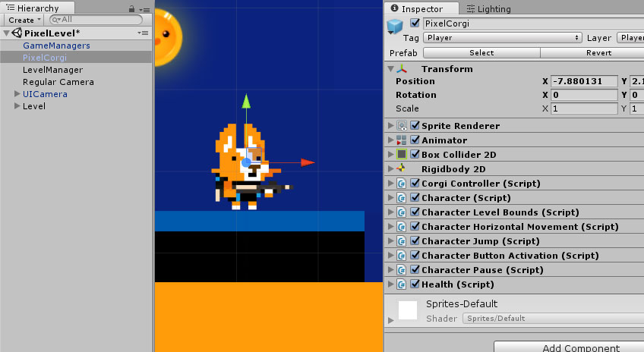Disable the Character Jump script checkbox
644x352 pixels.
click(x=415, y=241)
